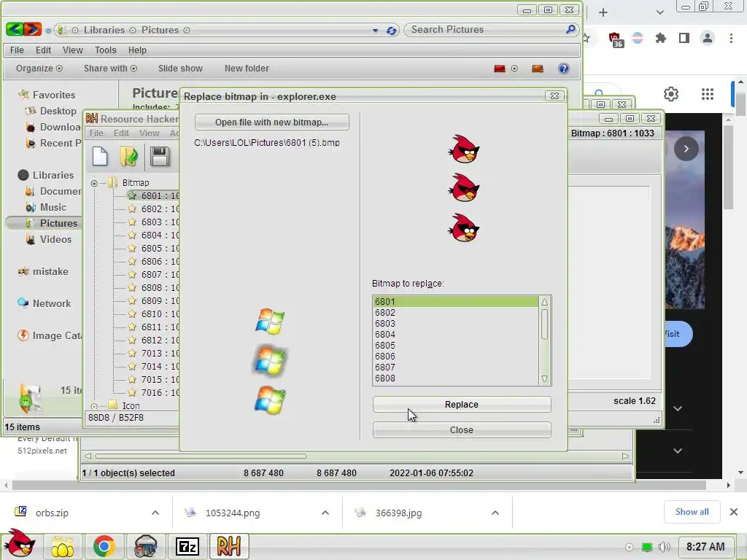Click Search Pictures field

pos(491,29)
